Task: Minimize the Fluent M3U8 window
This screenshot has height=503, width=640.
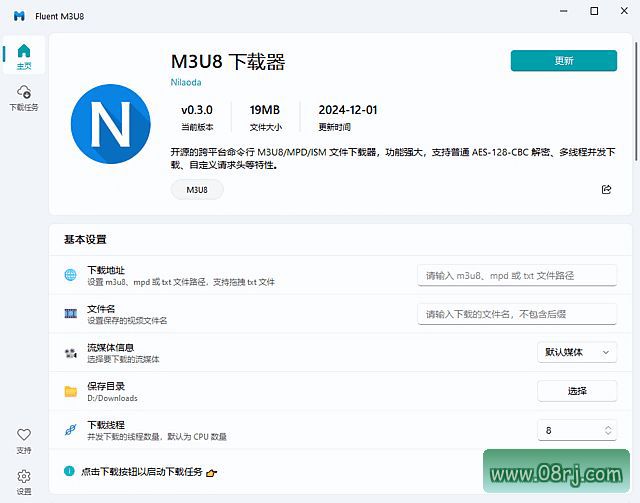Action: (564, 11)
